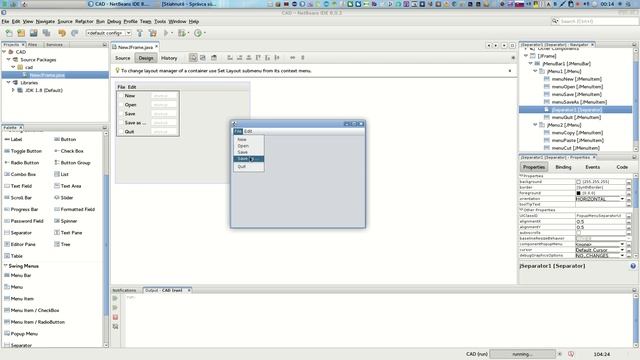This screenshot has width=640, height=360.
Task: Collapse the CAD project node
Action: [4, 52]
